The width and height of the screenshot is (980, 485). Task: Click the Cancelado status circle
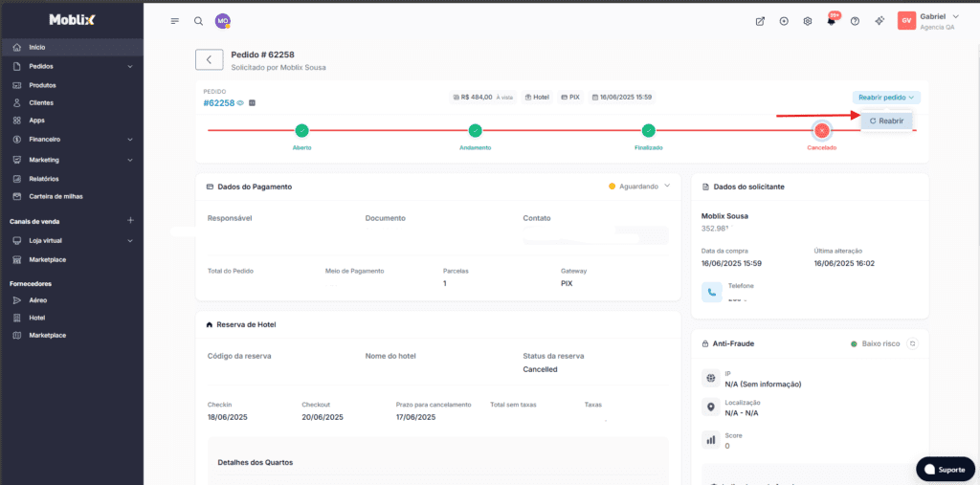[821, 130]
